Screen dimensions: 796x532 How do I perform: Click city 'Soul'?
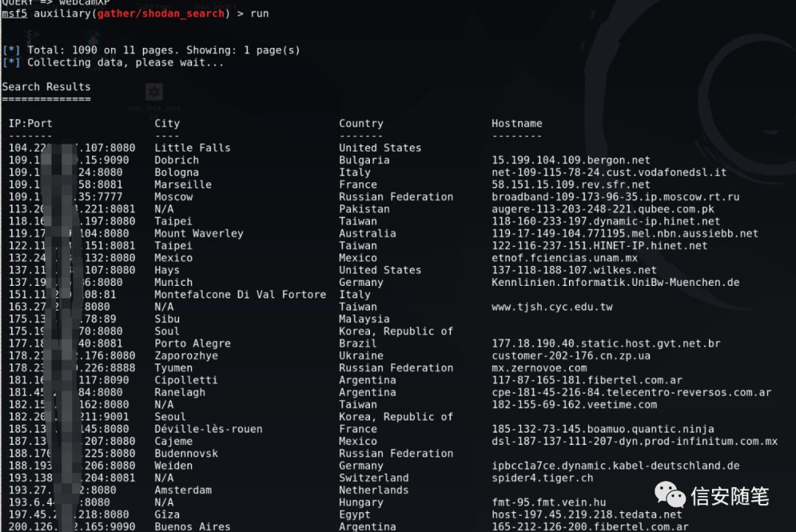point(167,331)
